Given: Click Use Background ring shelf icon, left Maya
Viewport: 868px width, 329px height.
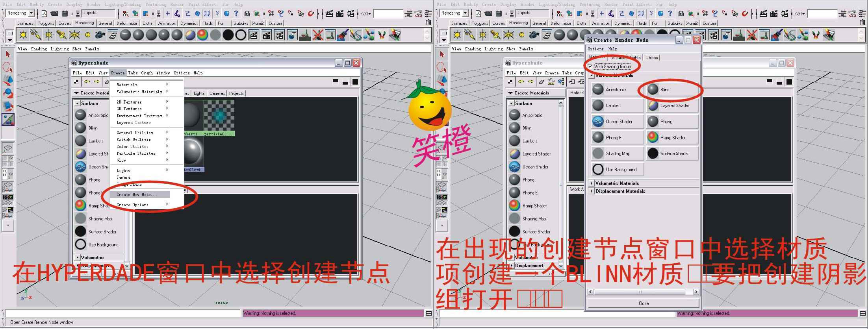Looking at the screenshot, I should [x=241, y=35].
